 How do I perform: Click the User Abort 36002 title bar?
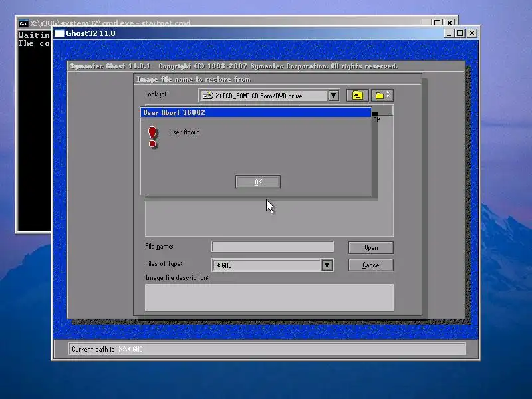coord(256,112)
